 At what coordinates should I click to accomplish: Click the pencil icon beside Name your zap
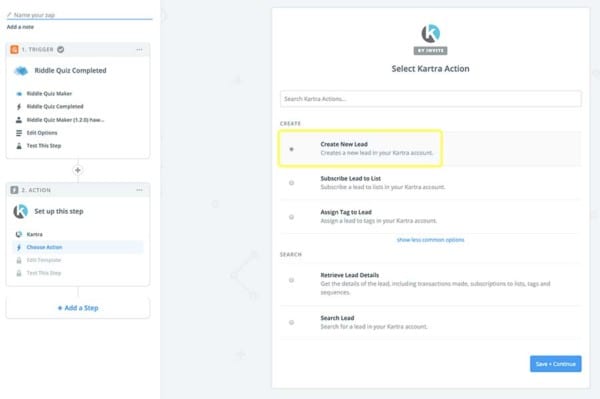tap(9, 15)
